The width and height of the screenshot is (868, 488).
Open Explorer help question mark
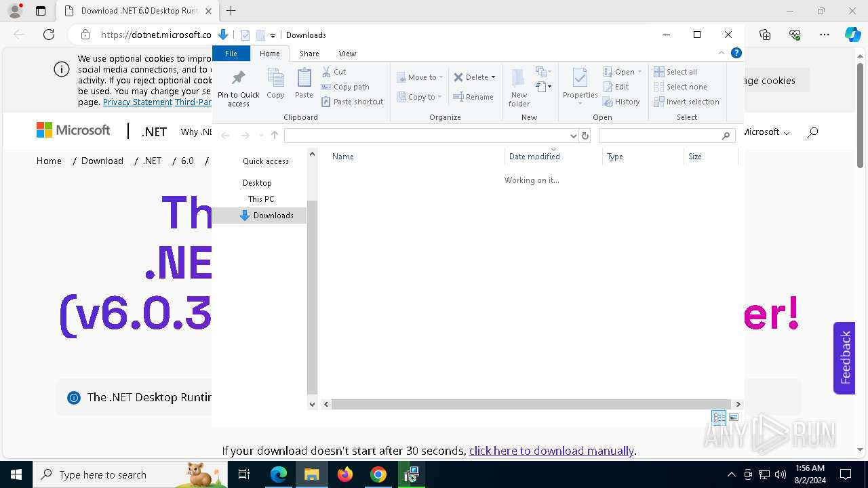(736, 53)
